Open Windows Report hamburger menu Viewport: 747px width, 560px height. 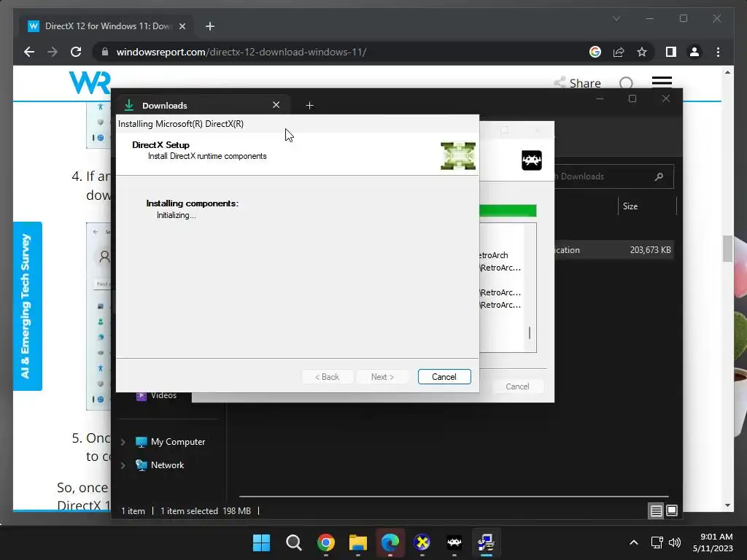662,83
